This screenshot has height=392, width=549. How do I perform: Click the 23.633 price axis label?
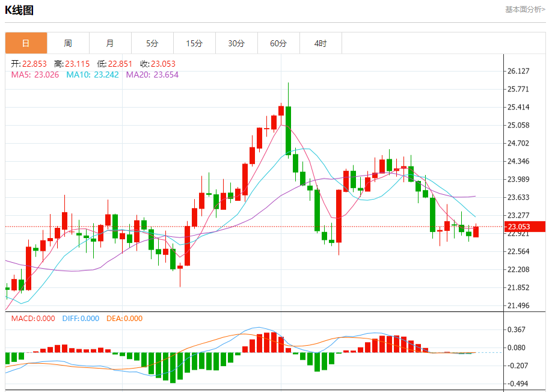pyautogui.click(x=518, y=197)
